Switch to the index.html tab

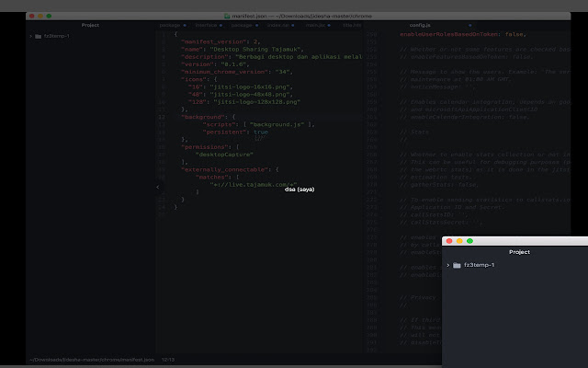tap(278, 25)
